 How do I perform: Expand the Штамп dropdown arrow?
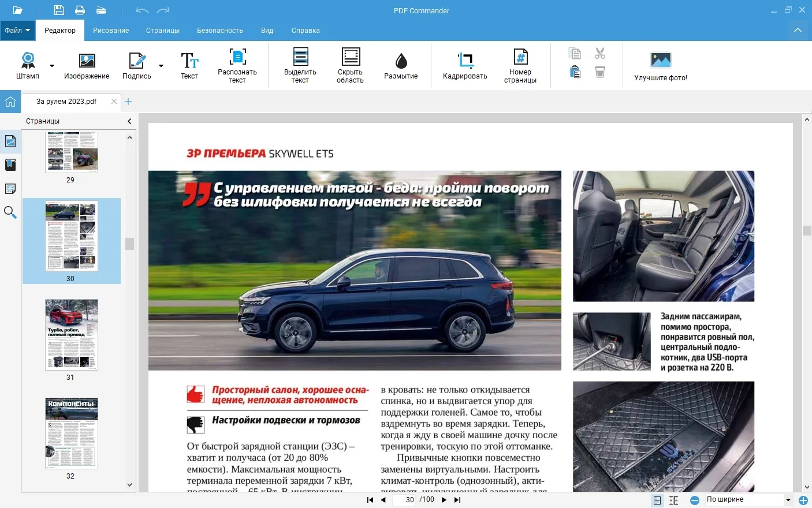click(52, 66)
